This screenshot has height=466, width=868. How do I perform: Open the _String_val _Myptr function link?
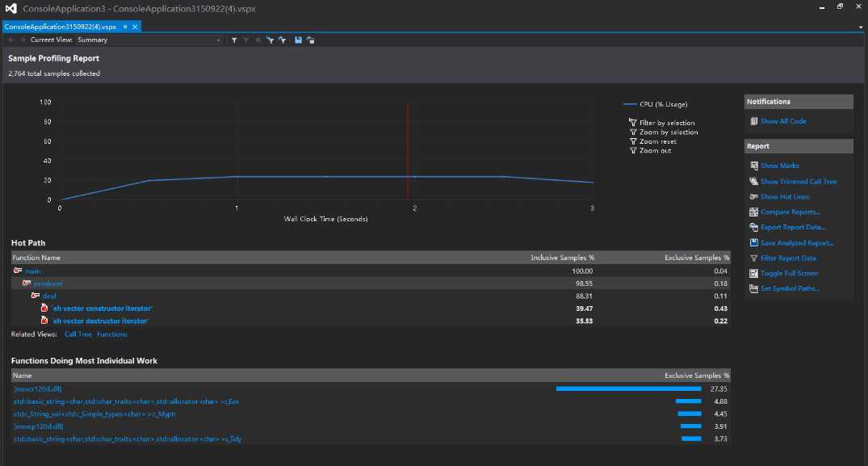pos(94,414)
